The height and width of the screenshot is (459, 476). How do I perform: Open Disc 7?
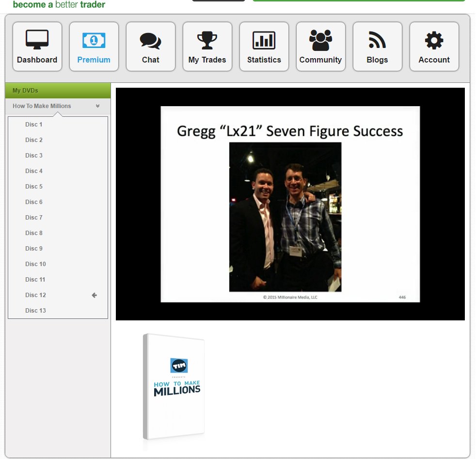pyautogui.click(x=34, y=217)
